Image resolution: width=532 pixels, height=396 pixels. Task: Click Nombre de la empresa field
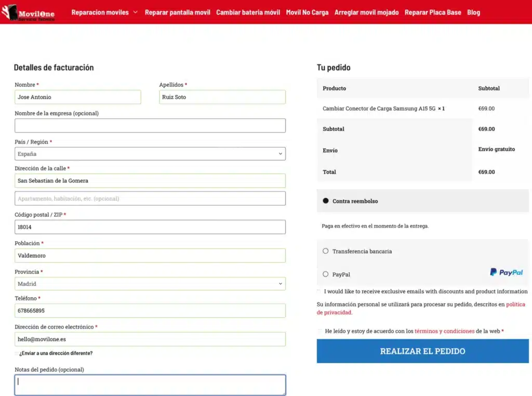point(150,126)
